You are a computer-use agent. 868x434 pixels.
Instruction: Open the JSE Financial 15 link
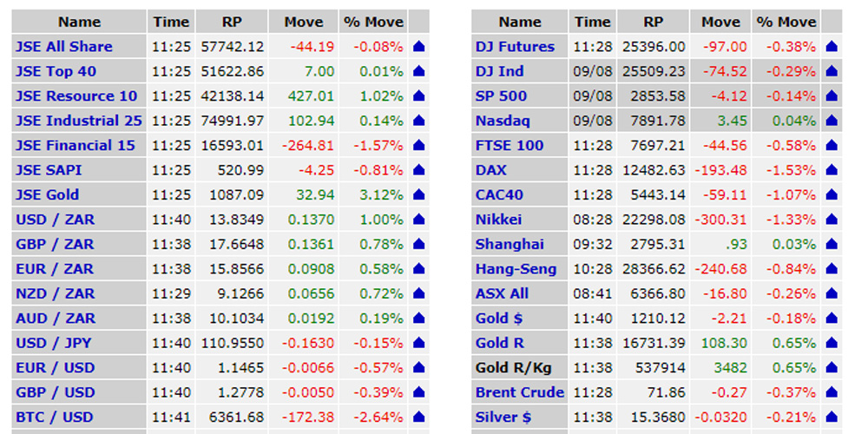[x=76, y=146]
